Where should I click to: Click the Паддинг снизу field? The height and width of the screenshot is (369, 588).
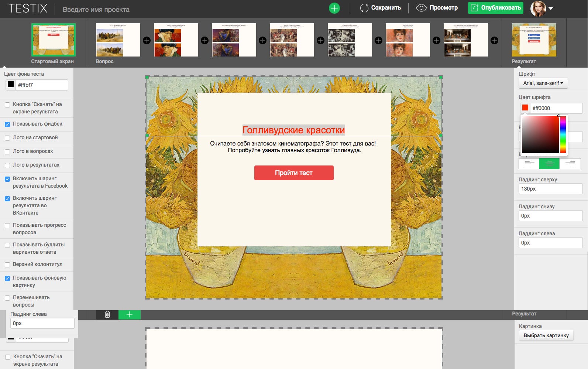(x=550, y=216)
